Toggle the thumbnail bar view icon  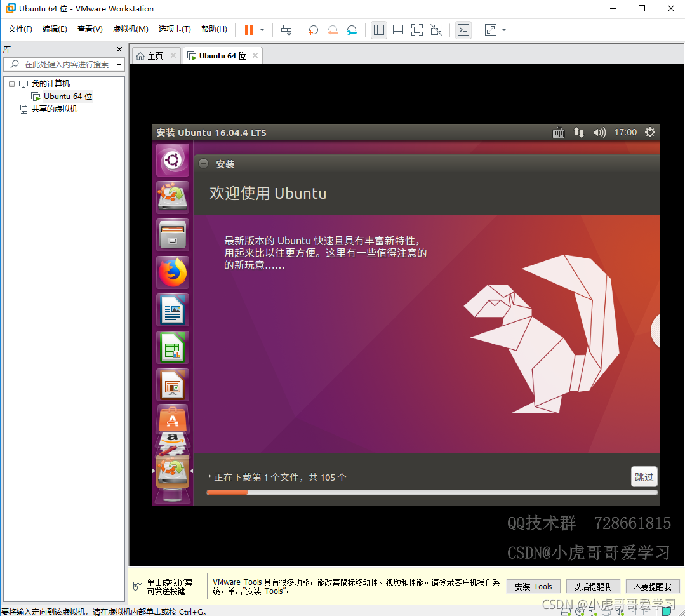pos(398,30)
